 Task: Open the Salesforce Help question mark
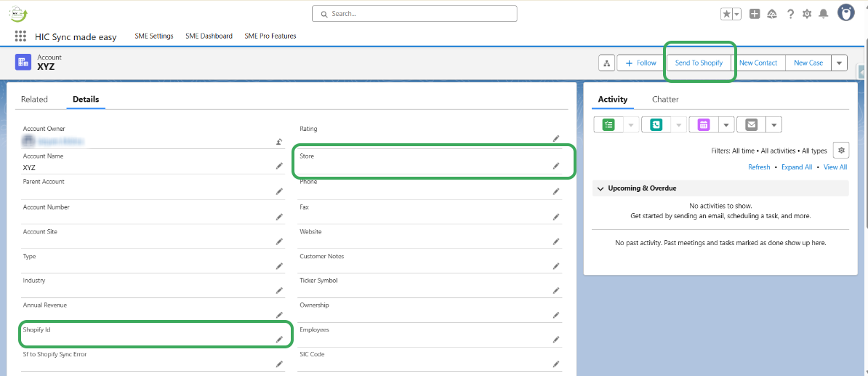[x=790, y=14]
